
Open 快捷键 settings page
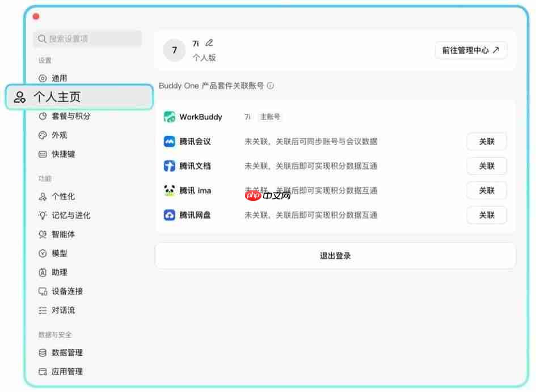point(63,154)
